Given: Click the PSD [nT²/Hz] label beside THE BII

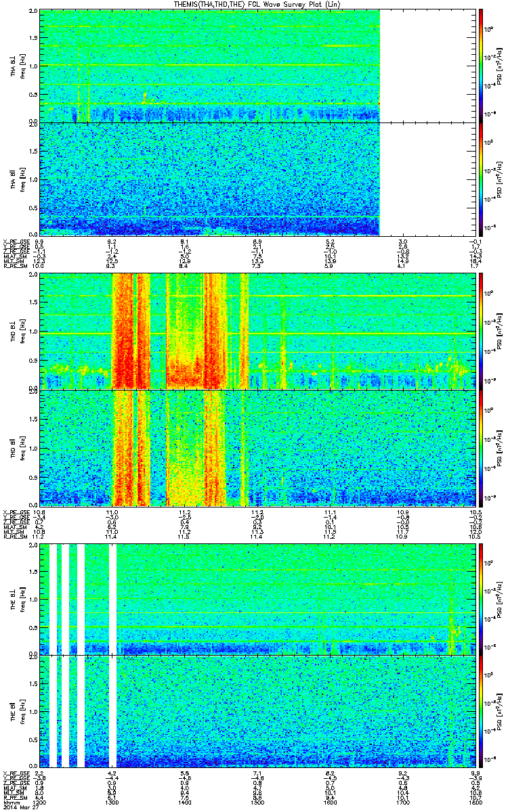Looking at the screenshot, I should [498, 713].
